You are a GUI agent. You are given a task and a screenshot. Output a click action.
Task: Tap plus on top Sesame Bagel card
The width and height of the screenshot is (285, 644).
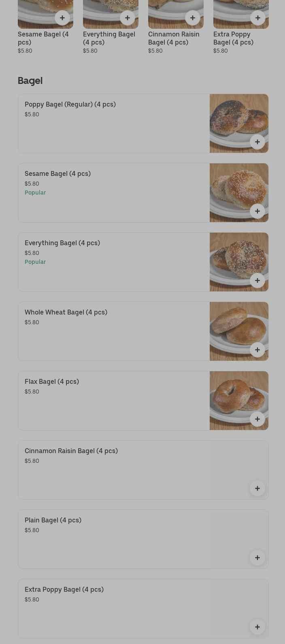(x=62, y=18)
